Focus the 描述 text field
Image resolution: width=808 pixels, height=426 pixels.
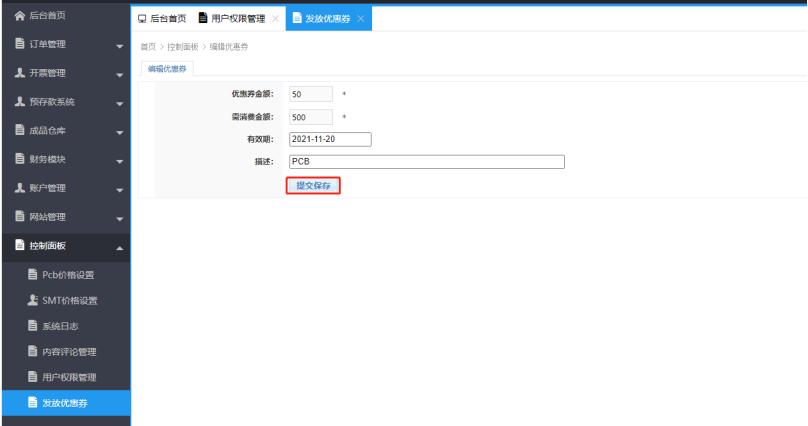point(426,161)
